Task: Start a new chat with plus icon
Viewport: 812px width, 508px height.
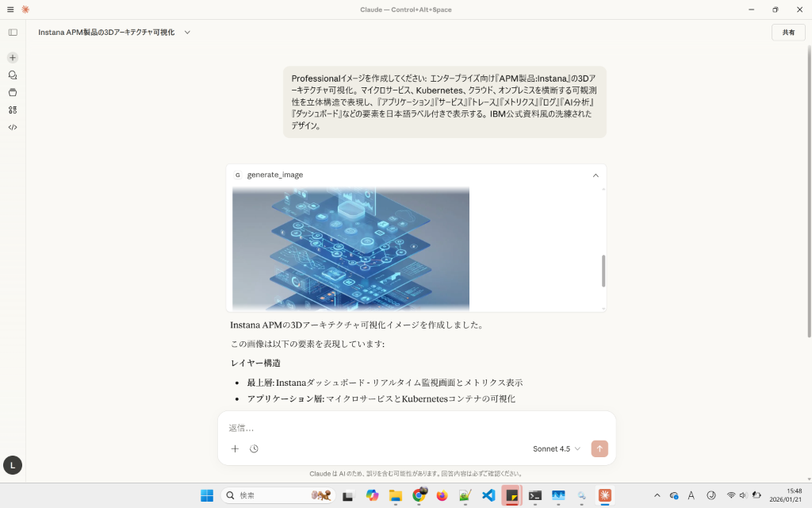Action: (x=13, y=57)
